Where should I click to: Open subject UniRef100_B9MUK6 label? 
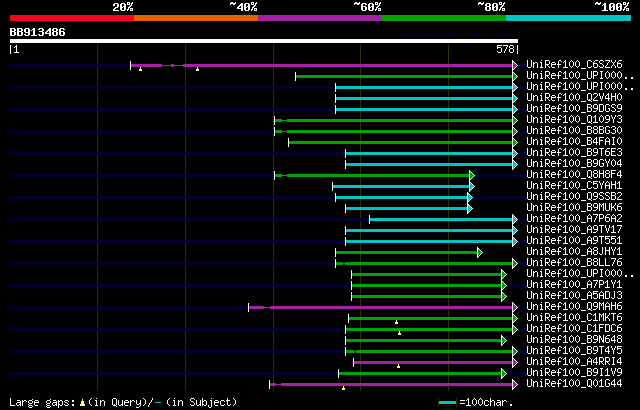tap(574, 208)
